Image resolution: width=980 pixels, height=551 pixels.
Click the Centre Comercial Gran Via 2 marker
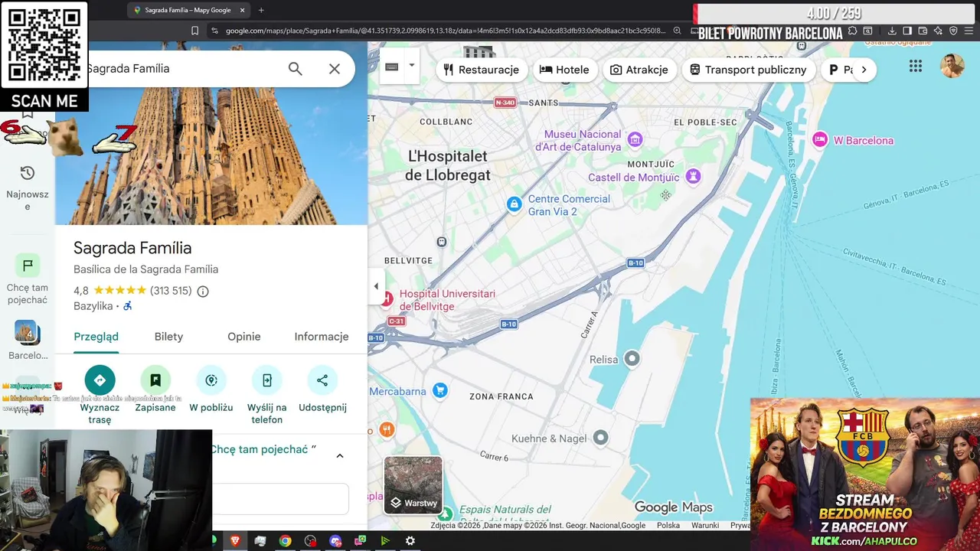tap(514, 204)
